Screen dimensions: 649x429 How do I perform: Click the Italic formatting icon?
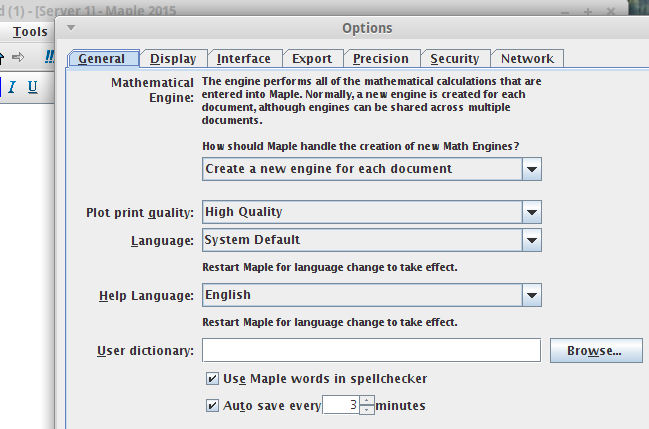coord(12,87)
